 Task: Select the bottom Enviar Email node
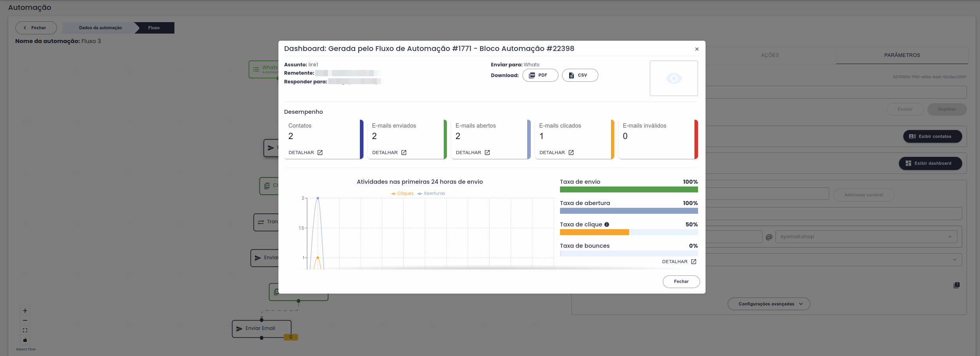coord(261,329)
